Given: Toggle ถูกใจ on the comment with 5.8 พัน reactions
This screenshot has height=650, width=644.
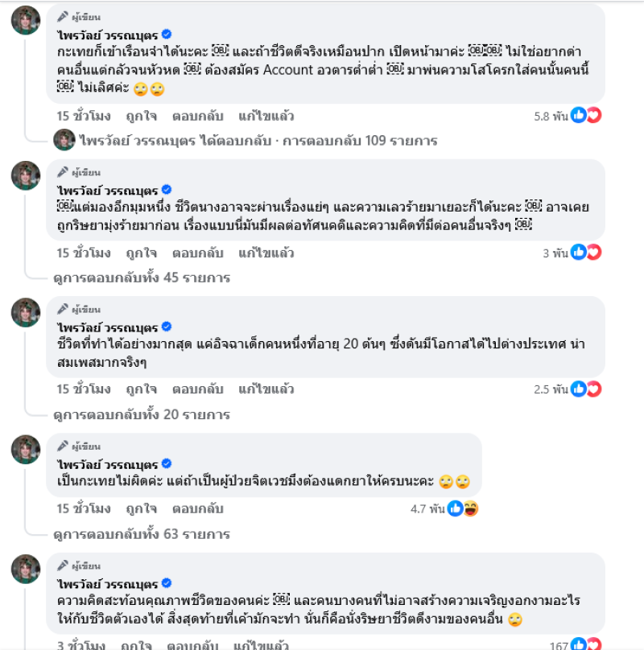Looking at the screenshot, I should [141, 116].
